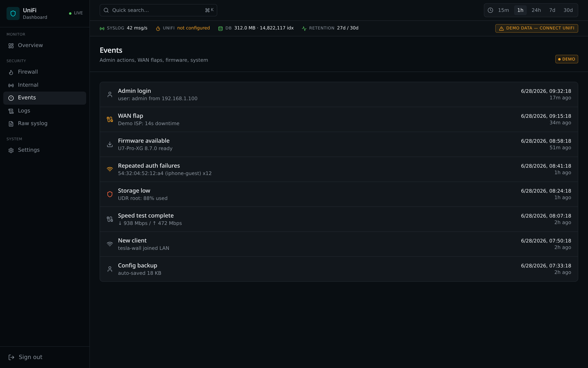The height and width of the screenshot is (368, 588).
Task: Select the 15m time range
Action: [503, 10]
